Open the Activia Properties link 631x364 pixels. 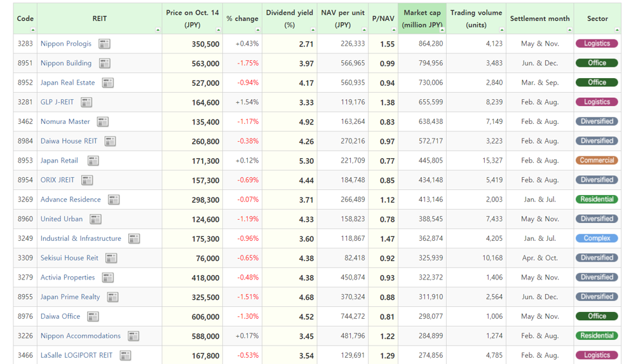67,277
